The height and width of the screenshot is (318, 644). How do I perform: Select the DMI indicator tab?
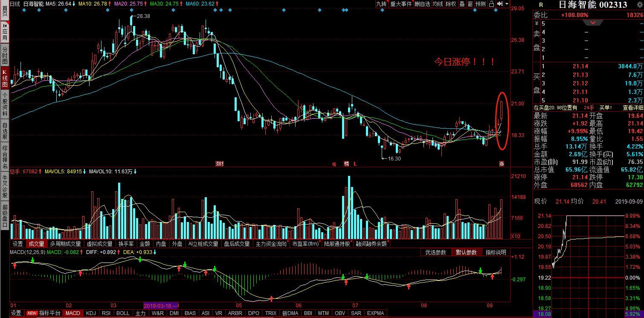(174, 313)
